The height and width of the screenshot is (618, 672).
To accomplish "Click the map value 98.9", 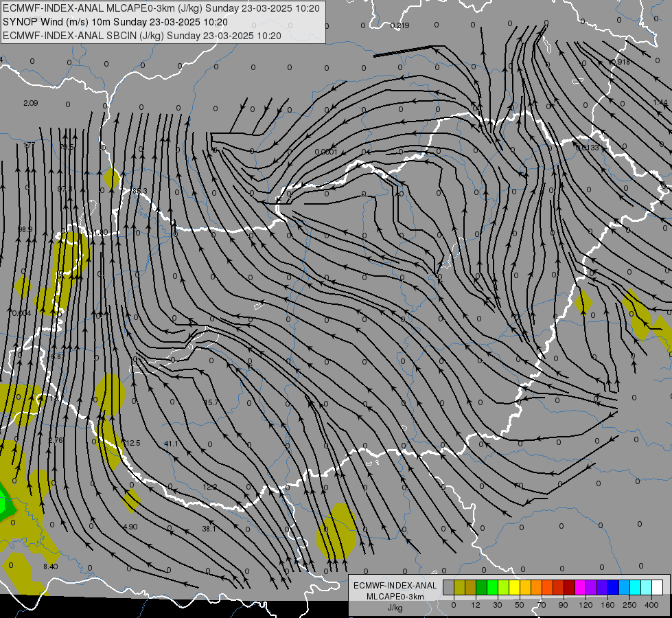I will point(25,229).
